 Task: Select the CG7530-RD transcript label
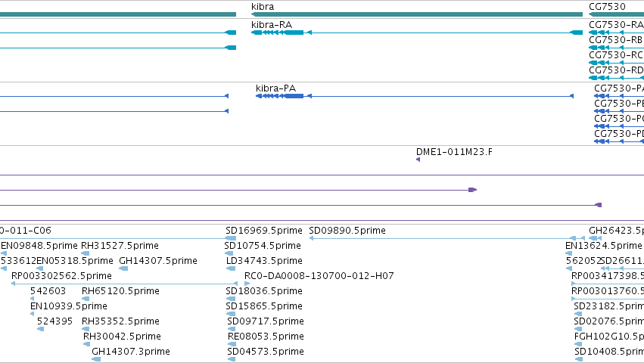pos(616,70)
